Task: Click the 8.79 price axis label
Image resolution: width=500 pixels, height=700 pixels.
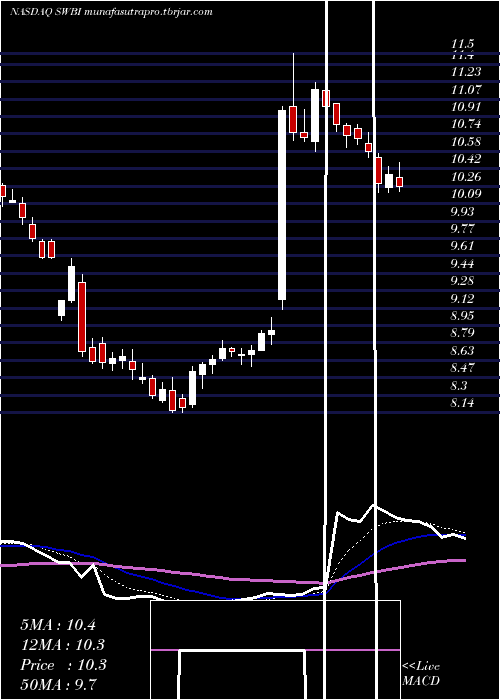Action: click(462, 333)
